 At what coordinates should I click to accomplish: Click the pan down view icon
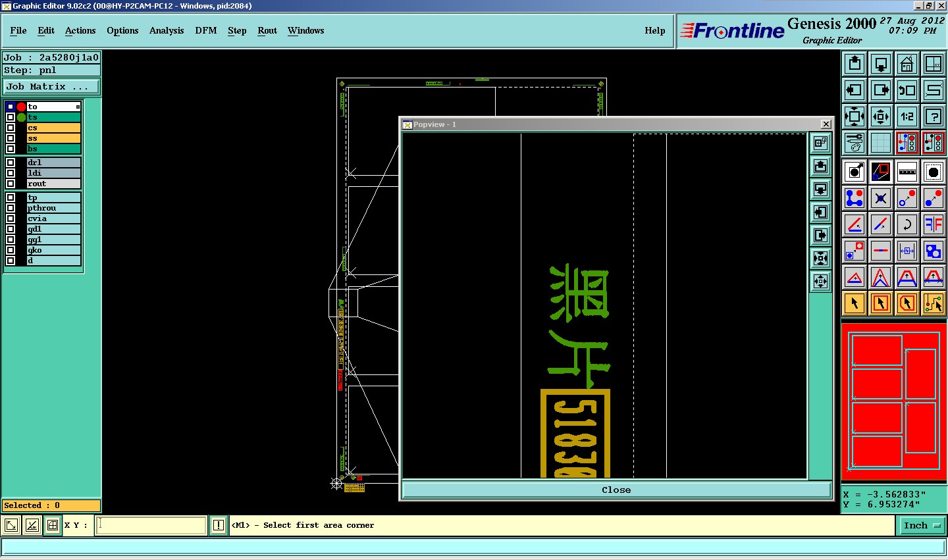(x=881, y=64)
